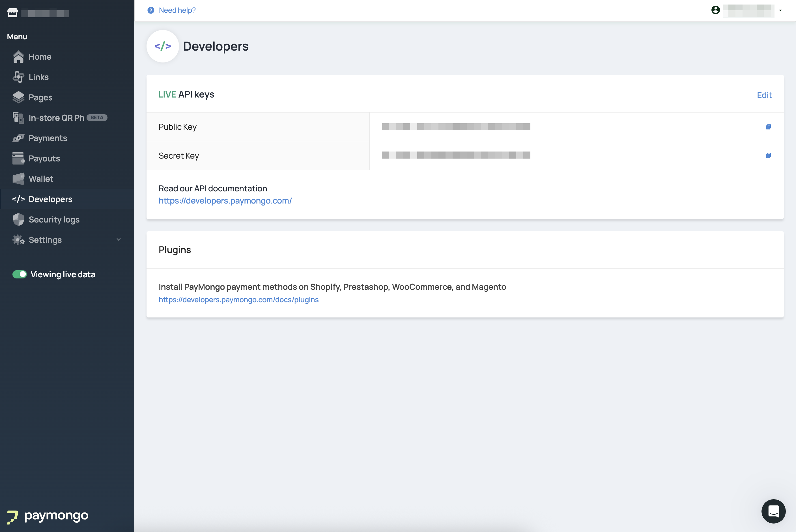
Task: Expand the Settings menu chevron
Action: pos(119,239)
